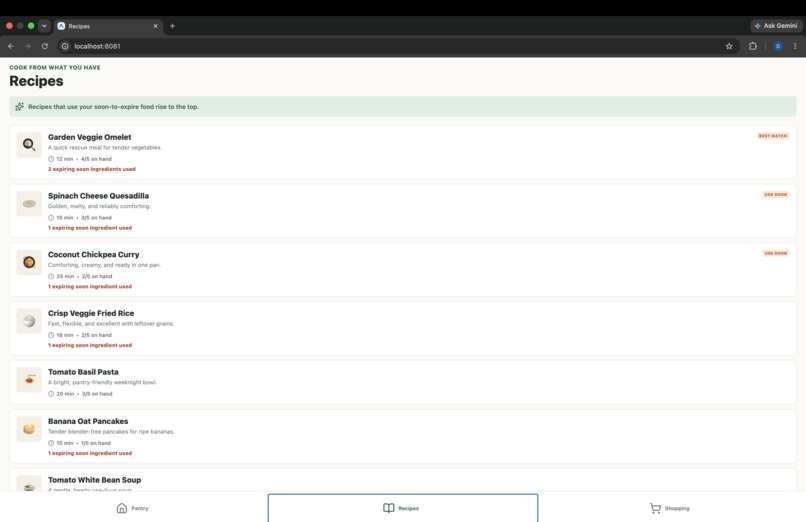Image resolution: width=806 pixels, height=522 pixels.
Task: Select the Recipes tab in bottom navigation
Action: coord(403,508)
